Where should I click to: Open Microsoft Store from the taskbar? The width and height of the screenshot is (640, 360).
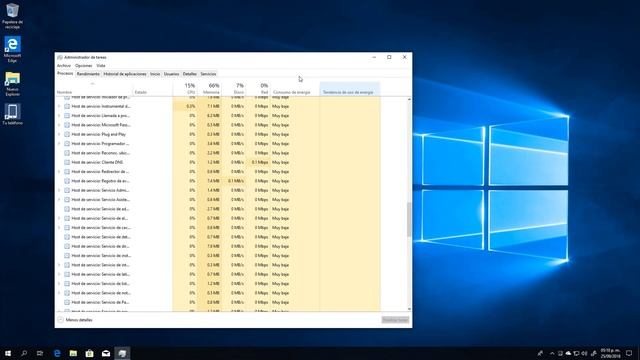point(89,353)
